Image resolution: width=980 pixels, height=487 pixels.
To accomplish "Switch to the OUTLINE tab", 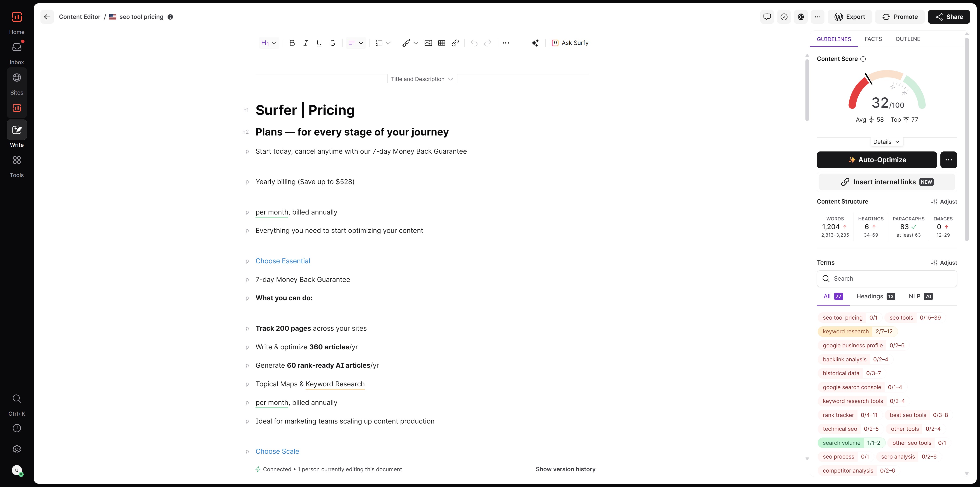I will (x=908, y=39).
